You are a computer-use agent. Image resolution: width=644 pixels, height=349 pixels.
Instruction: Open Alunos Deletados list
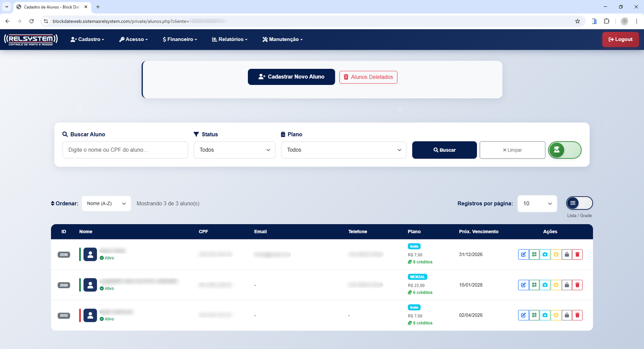coord(368,77)
